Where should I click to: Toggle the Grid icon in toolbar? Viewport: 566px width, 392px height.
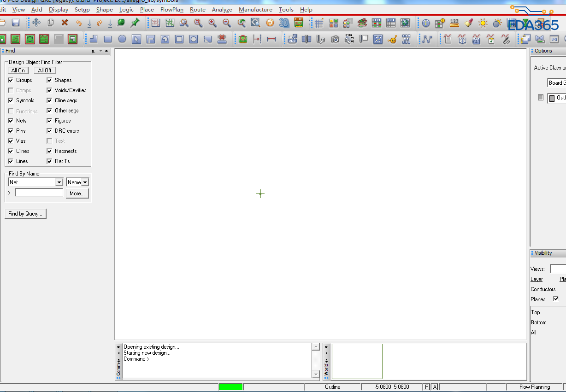click(x=319, y=23)
